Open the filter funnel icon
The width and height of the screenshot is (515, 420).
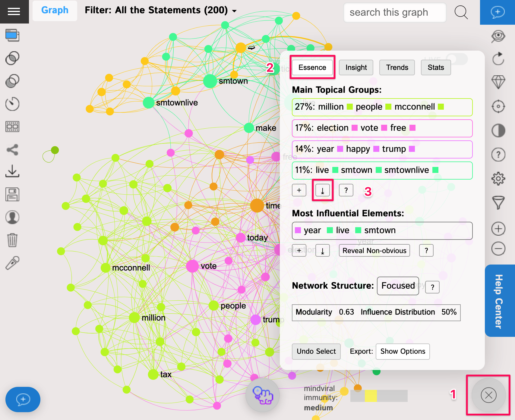pos(498,201)
